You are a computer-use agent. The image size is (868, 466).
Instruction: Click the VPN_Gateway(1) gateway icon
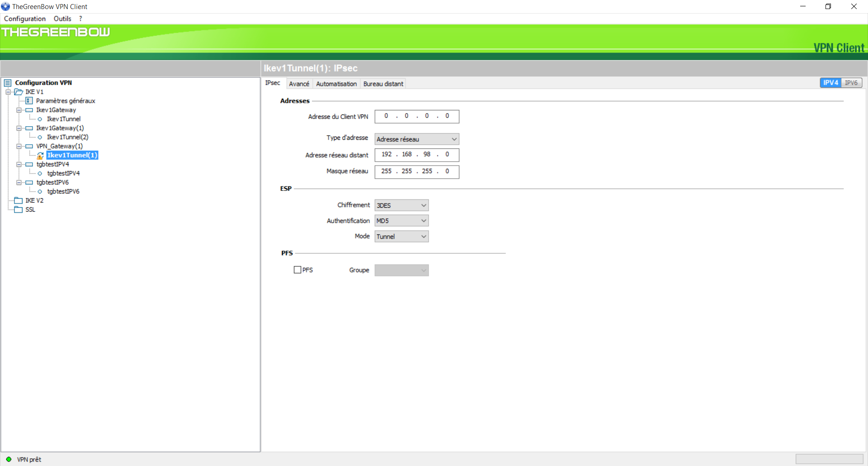pyautogui.click(x=29, y=146)
